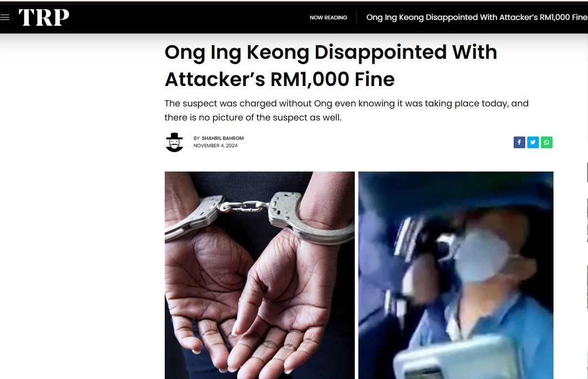Click the headline in top bar
This screenshot has width=588, height=379.
pyautogui.click(x=477, y=17)
